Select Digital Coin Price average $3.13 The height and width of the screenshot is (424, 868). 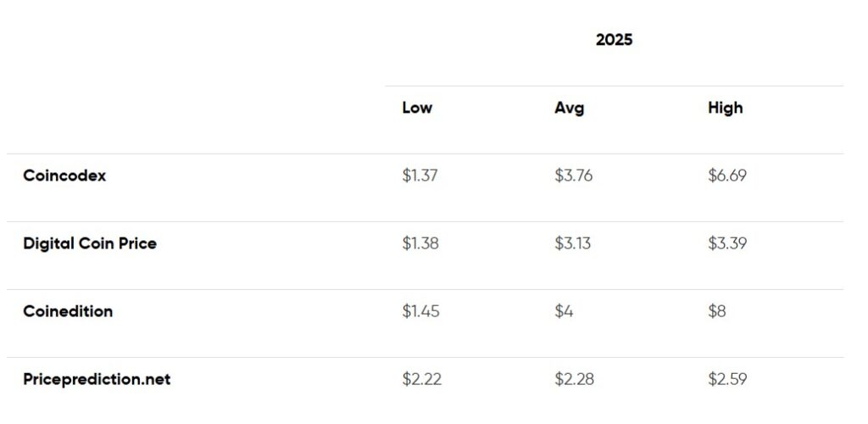tap(572, 243)
